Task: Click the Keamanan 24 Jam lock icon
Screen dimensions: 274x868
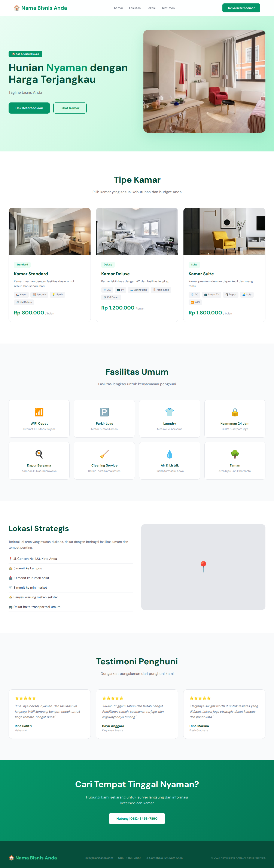Action: 235,412
